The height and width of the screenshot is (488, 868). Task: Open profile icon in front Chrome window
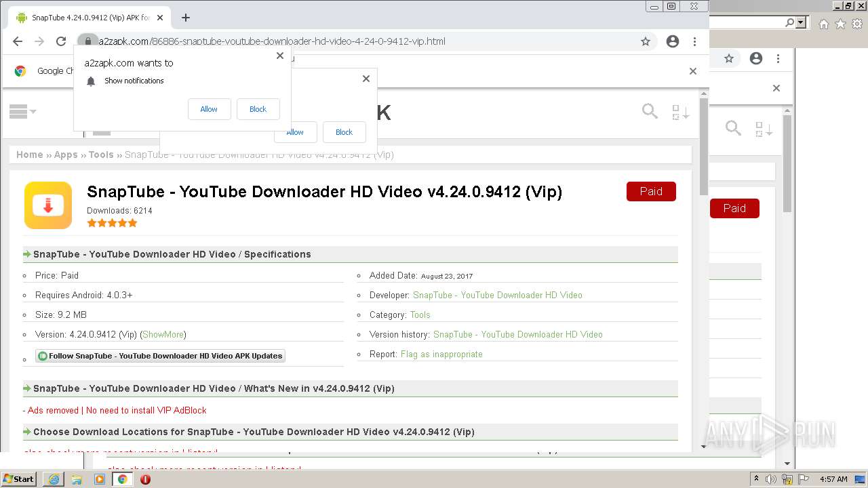[x=673, y=41]
